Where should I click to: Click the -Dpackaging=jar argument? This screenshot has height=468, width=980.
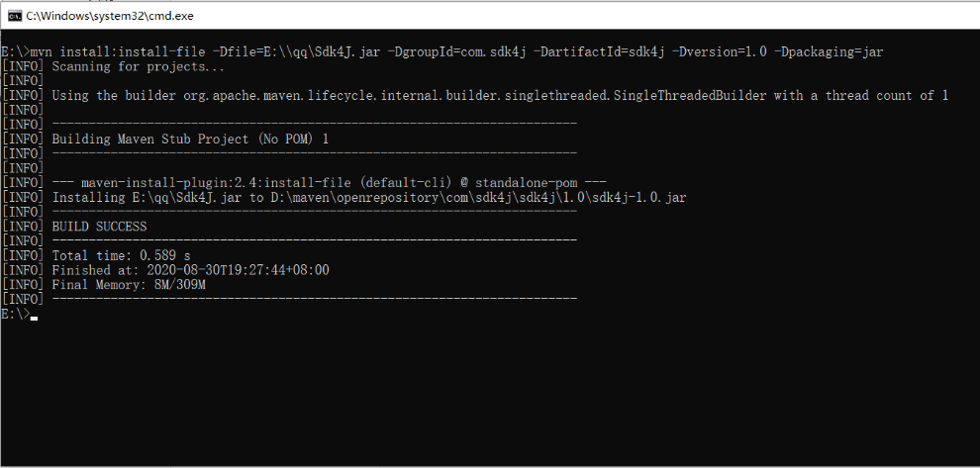(829, 51)
